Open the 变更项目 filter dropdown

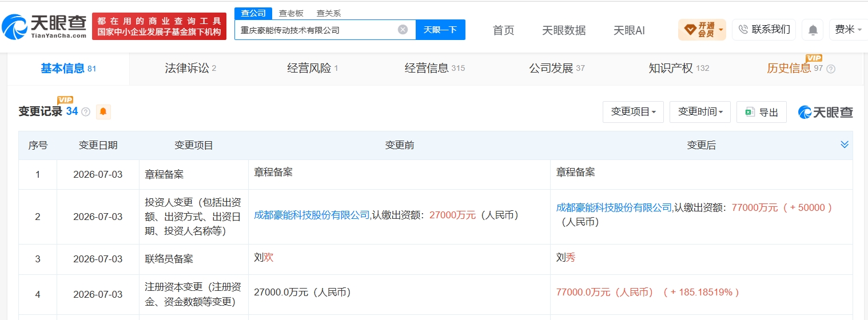[633, 112]
